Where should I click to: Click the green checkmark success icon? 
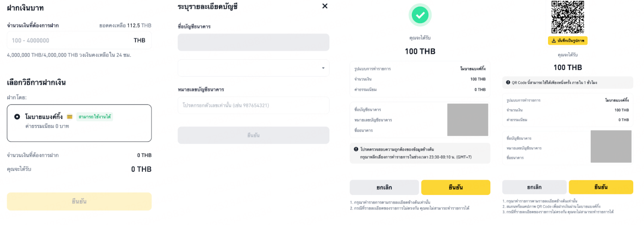(420, 15)
